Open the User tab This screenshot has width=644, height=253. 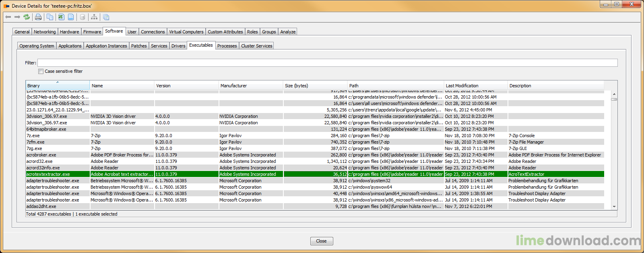point(132,32)
